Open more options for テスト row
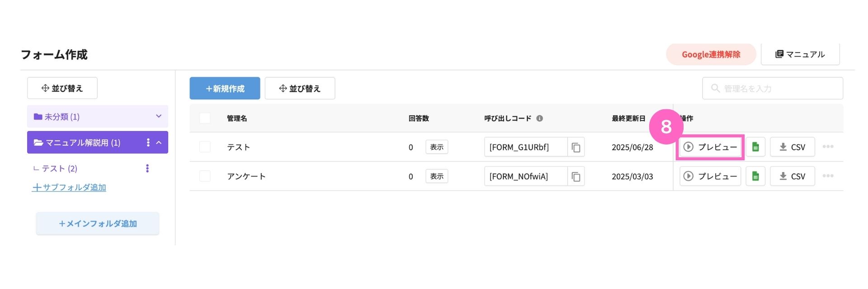 (828, 147)
